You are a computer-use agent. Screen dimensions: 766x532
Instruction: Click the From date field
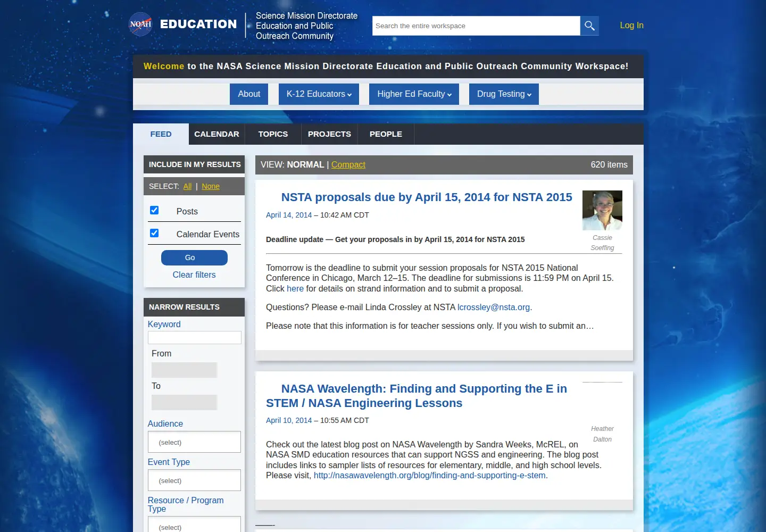click(184, 370)
